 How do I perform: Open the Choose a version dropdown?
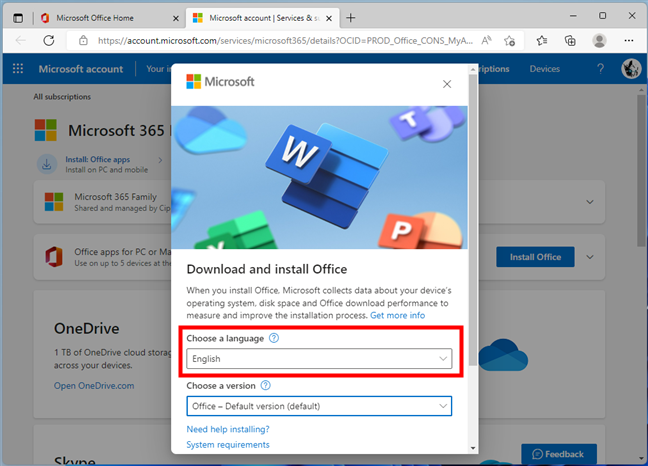319,406
